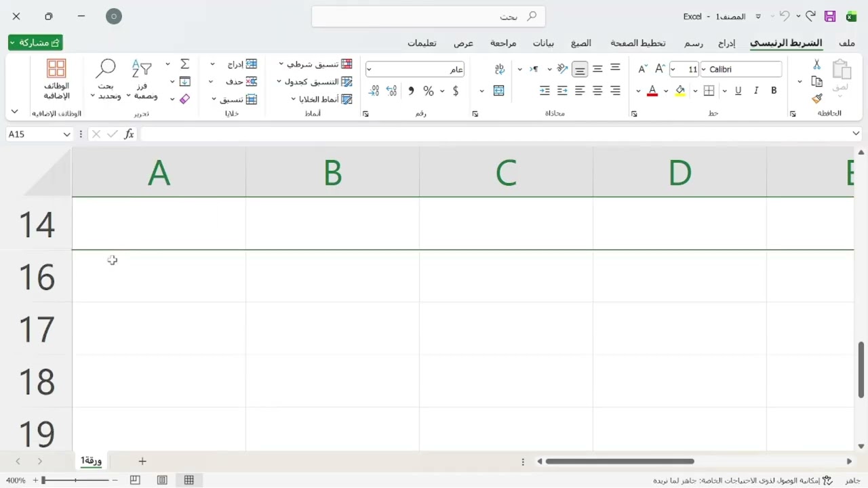
Task: Select the Cut scissors icon
Action: pos(816,64)
